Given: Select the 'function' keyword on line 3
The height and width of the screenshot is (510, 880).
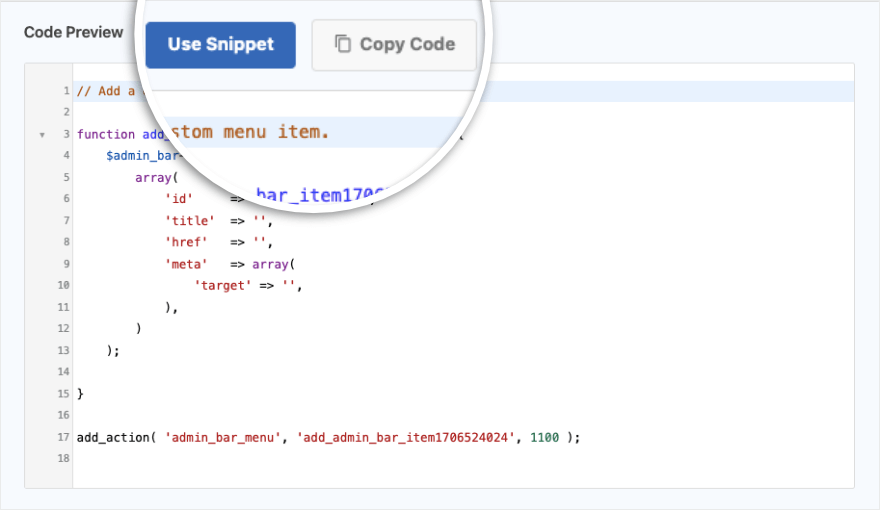Looking at the screenshot, I should (106, 134).
